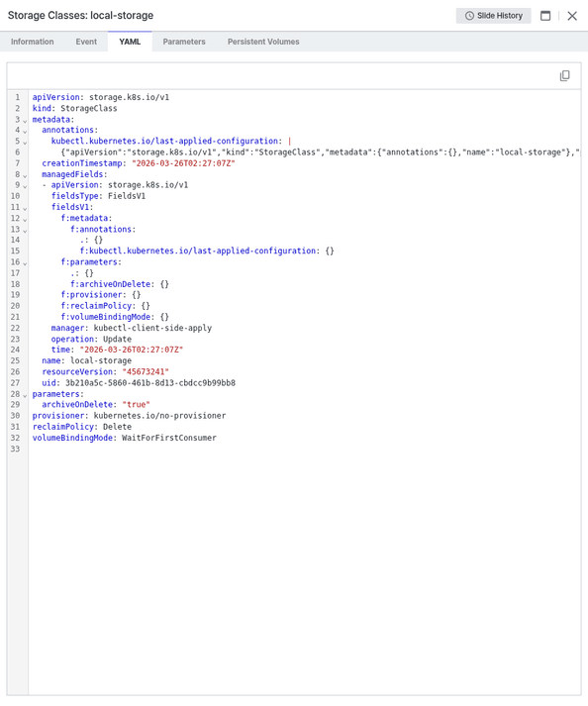The height and width of the screenshot is (706, 588).
Task: Fold f:metadata block on line 12
Action: (25, 219)
